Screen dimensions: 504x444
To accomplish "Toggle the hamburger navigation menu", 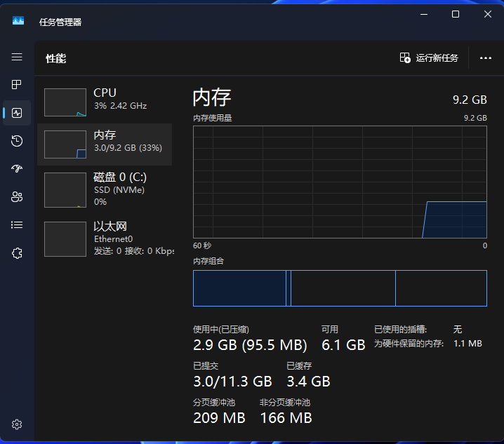I will (17, 57).
